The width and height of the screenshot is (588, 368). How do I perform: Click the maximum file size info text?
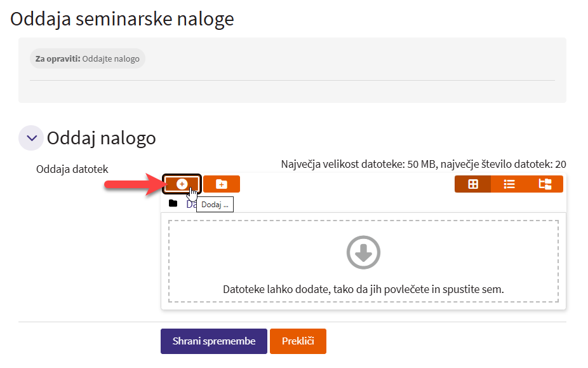[424, 164]
